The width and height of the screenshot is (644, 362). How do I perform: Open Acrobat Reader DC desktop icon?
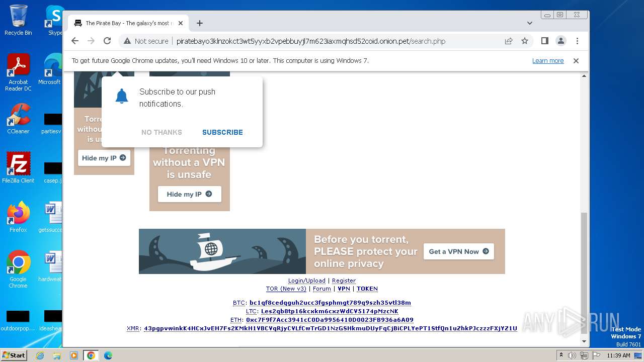pyautogui.click(x=18, y=73)
